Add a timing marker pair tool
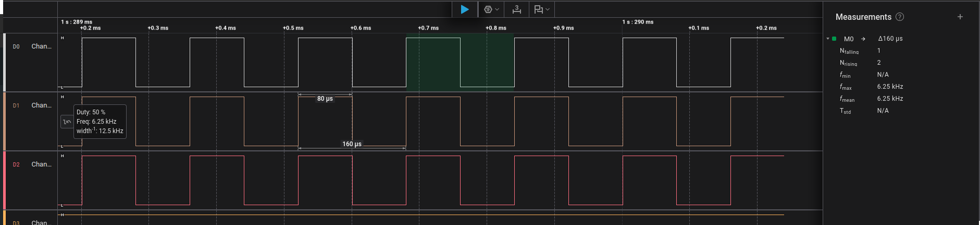Screen dimensions: 980x225 (516, 9)
